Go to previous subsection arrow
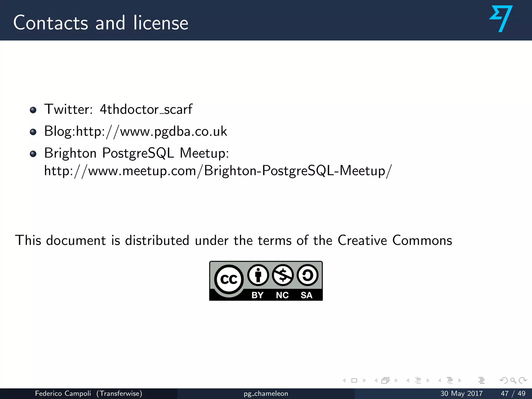 (x=408, y=381)
